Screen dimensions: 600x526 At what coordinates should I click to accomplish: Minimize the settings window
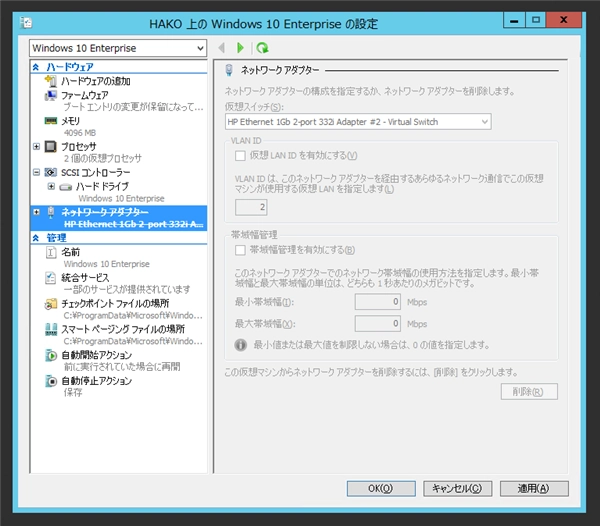coord(514,20)
